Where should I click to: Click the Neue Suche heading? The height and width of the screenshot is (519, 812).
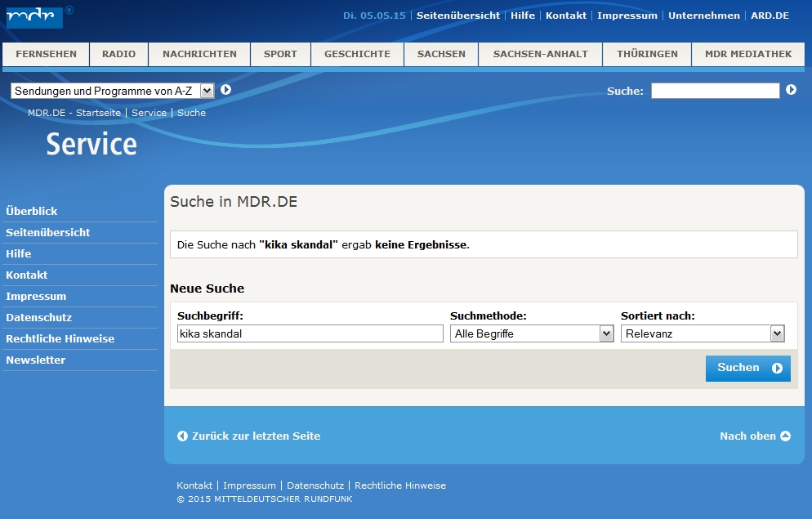click(207, 289)
